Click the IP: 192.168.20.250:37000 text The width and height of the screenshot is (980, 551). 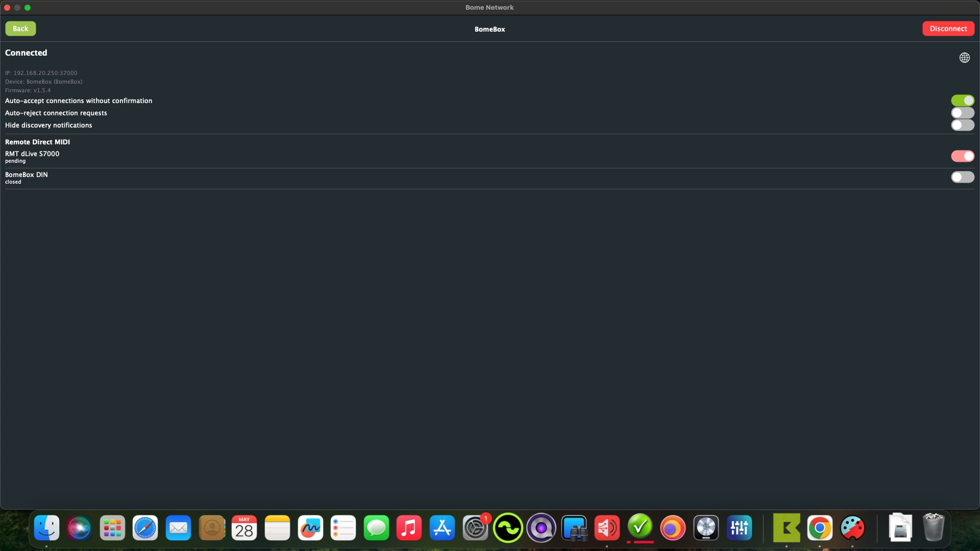coord(41,73)
